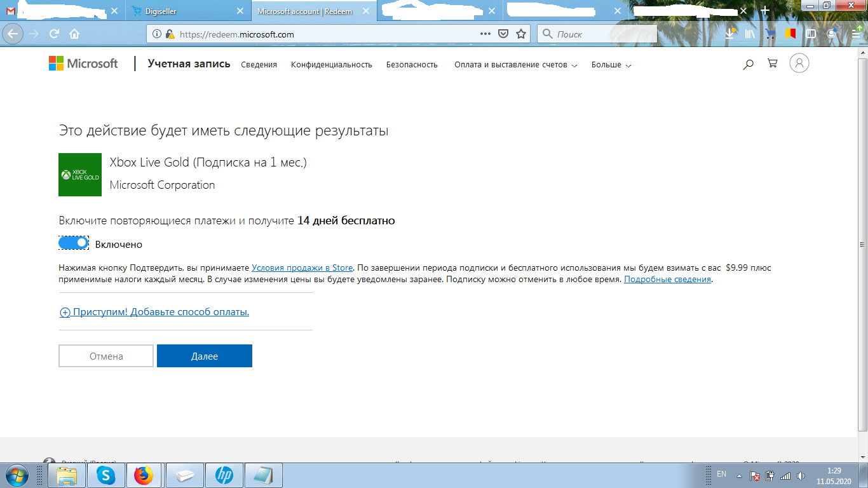The height and width of the screenshot is (488, 868).
Task: Open the notepad app in taskbar
Action: [x=262, y=475]
